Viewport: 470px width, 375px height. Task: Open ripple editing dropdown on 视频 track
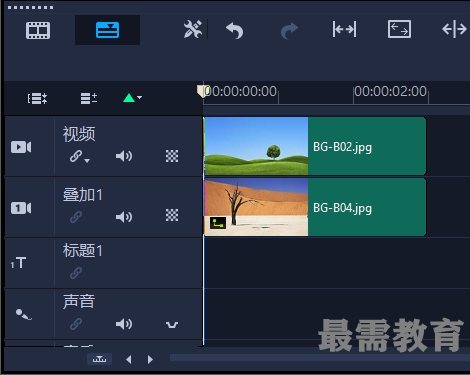coord(87,161)
